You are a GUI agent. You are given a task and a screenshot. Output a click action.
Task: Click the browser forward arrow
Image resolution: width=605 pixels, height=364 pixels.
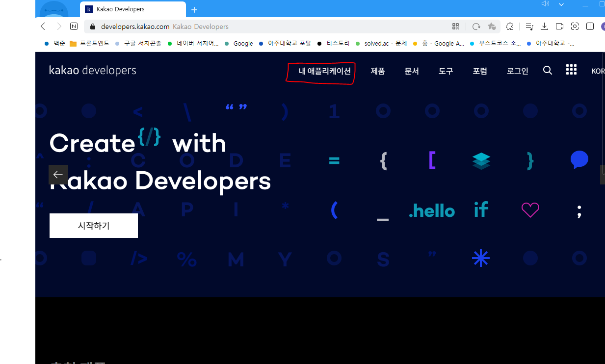[59, 26]
